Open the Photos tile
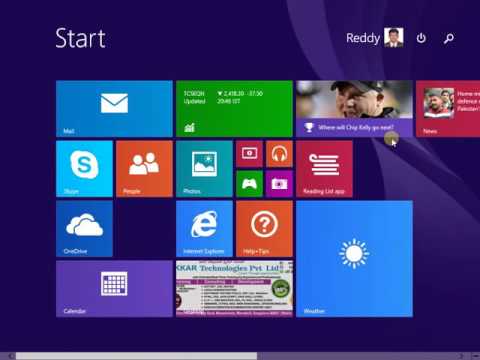This screenshot has width=480, height=360. point(204,169)
